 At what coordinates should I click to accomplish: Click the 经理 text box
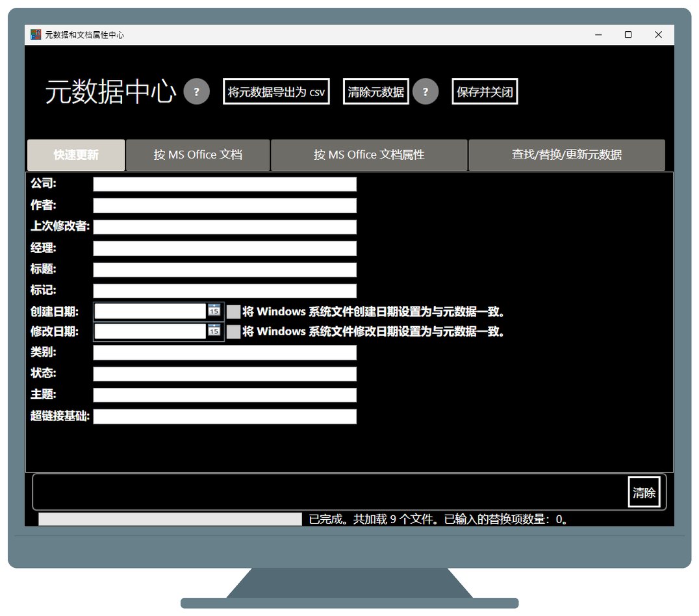pos(225,248)
